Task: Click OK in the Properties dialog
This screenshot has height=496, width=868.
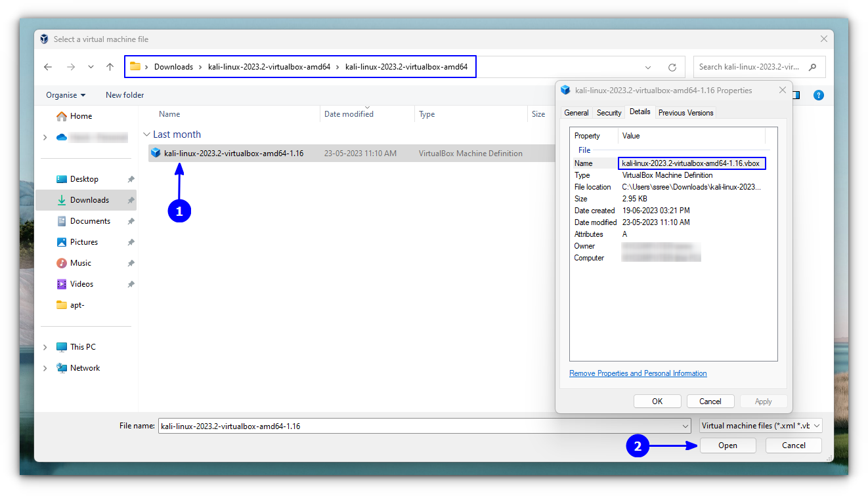Action: click(x=657, y=402)
